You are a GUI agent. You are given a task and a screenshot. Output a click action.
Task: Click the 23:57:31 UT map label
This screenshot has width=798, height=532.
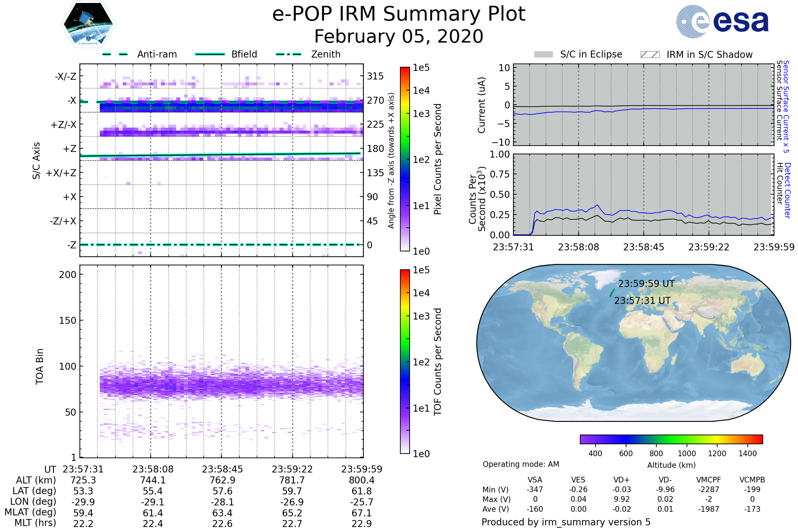tap(642, 301)
